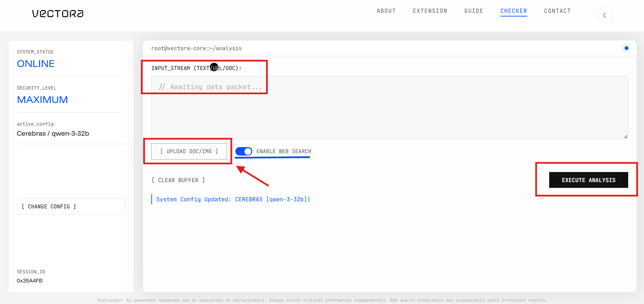Click the session ID 0x35A4FB
Viewport: 644px width, 304px height.
click(30, 280)
